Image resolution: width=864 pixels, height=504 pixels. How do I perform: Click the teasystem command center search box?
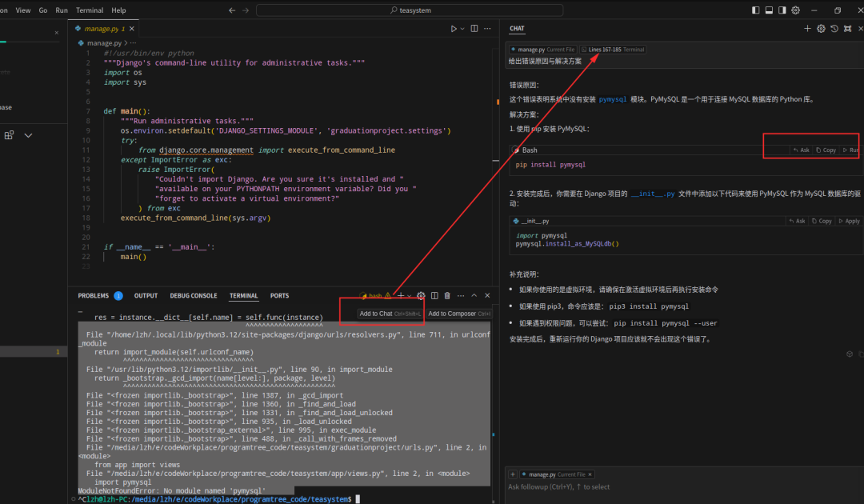tap(410, 10)
